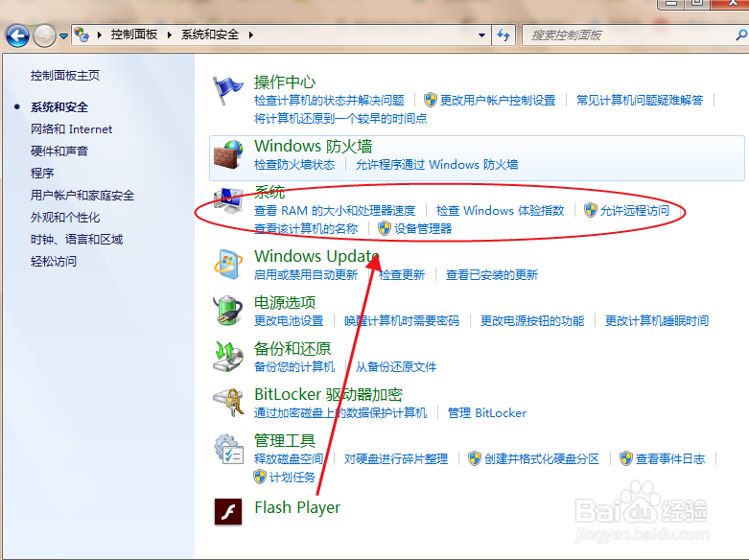Click the search magnifier icon
Viewport: 749px width, 560px height.
tap(741, 35)
